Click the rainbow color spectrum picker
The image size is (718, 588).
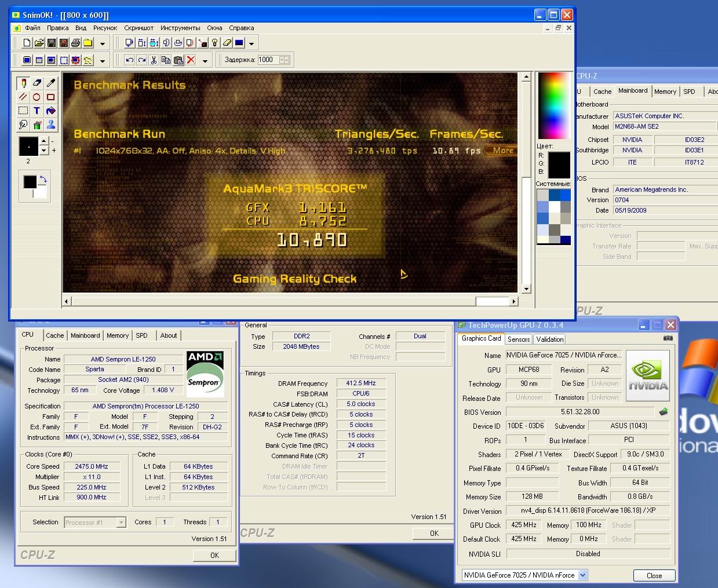[x=553, y=105]
